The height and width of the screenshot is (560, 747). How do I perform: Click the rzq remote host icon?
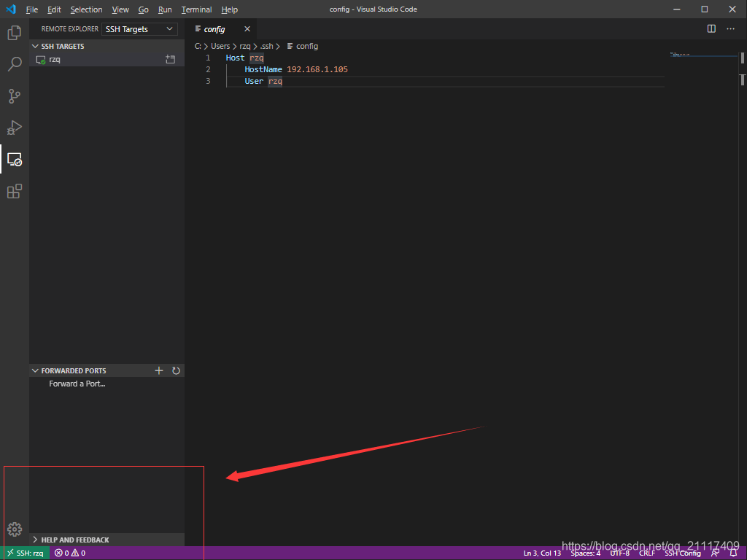[x=41, y=60]
